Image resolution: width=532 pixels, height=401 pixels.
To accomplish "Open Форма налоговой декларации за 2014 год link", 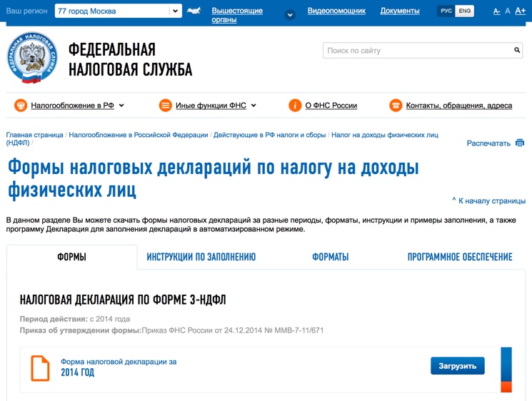I will 119,367.
